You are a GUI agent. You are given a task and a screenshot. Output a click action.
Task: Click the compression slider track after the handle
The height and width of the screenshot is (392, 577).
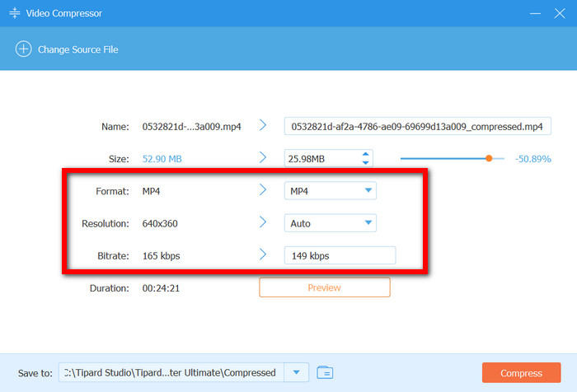tap(499, 158)
